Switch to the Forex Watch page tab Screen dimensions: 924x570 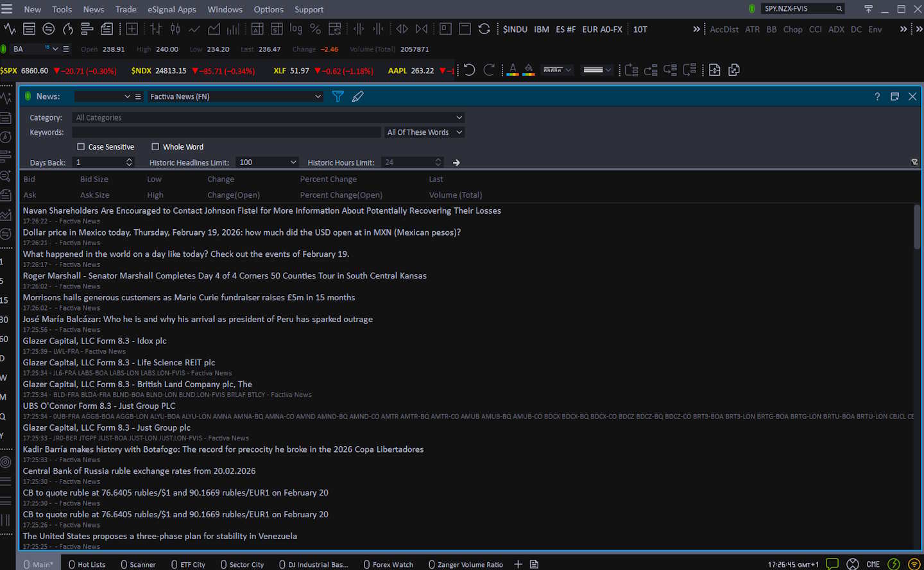tap(388, 564)
